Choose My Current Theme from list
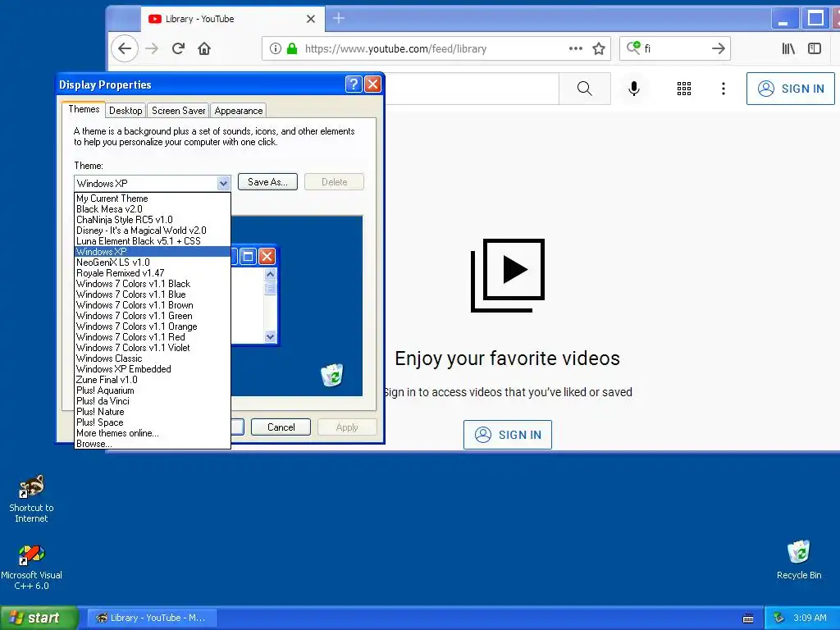 pos(152,199)
